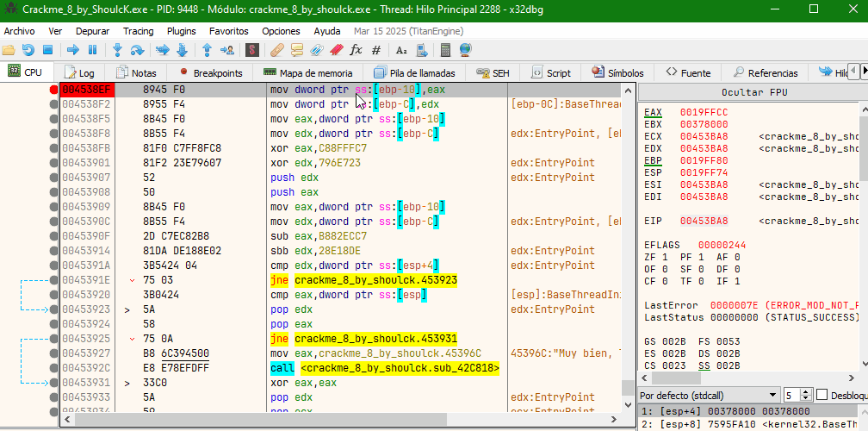
Task: Open the Opciones menu
Action: (282, 31)
